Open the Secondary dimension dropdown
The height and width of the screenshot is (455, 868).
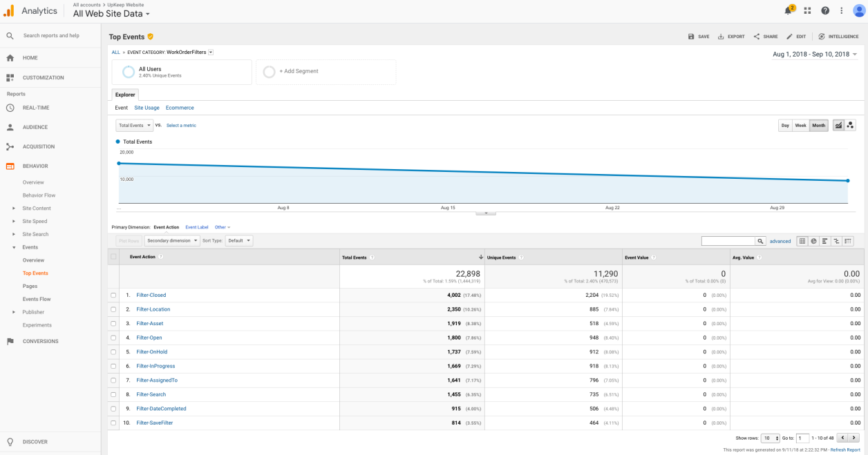172,241
